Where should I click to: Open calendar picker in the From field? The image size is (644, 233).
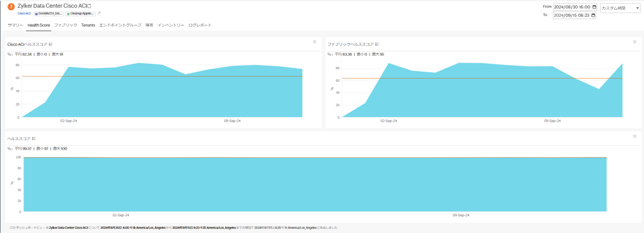click(594, 7)
